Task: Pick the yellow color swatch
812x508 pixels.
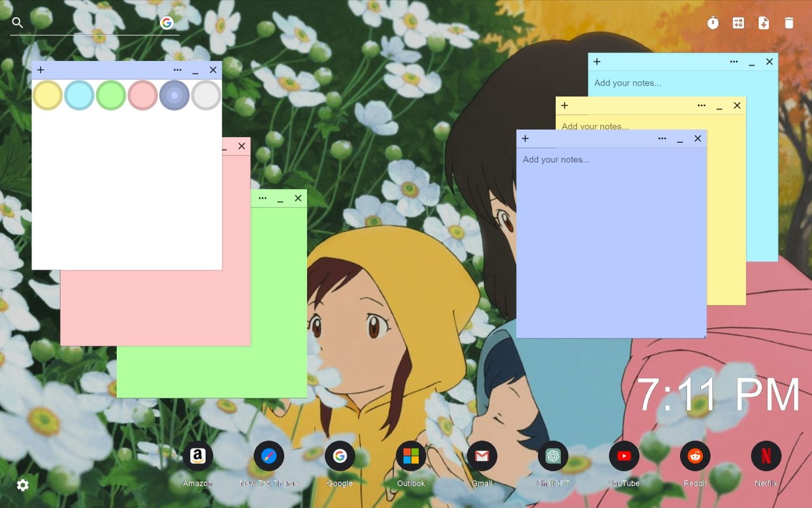Action: pyautogui.click(x=48, y=95)
